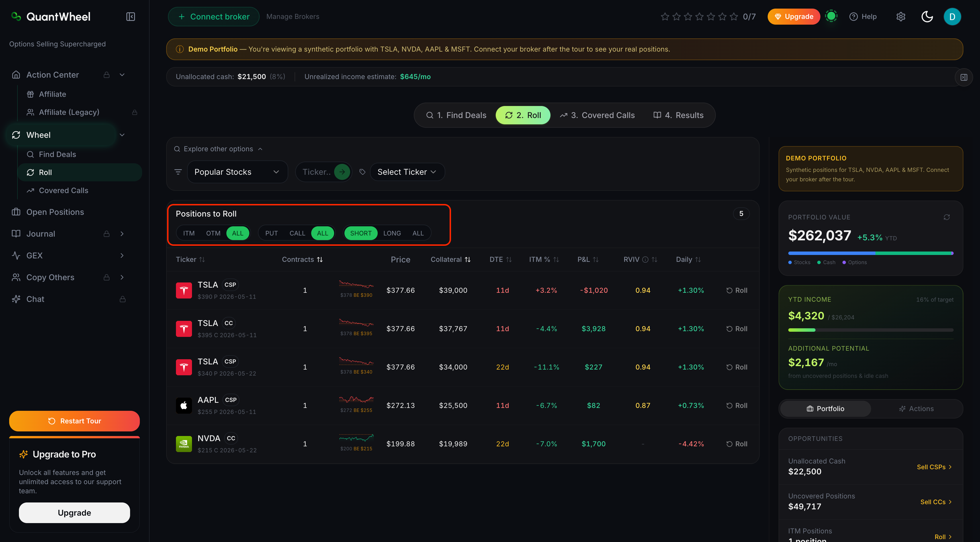Click YTD income progress bar
980x542 pixels.
coord(871,330)
